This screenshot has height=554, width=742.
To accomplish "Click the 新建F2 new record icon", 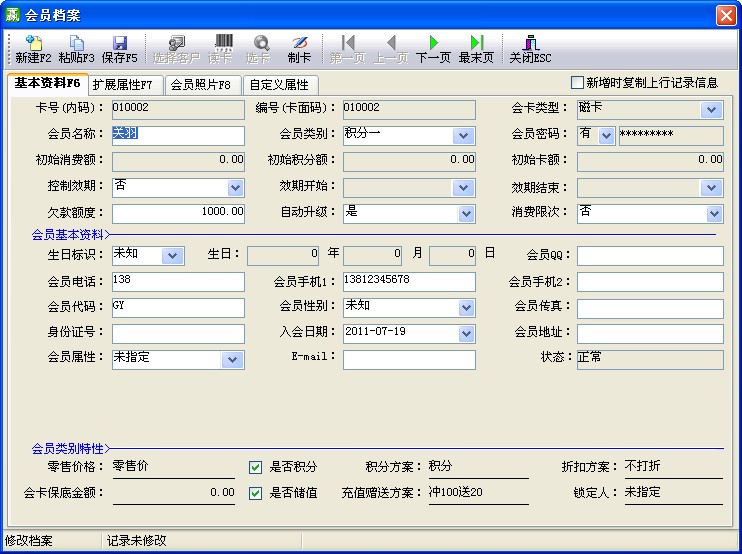I will (x=33, y=43).
